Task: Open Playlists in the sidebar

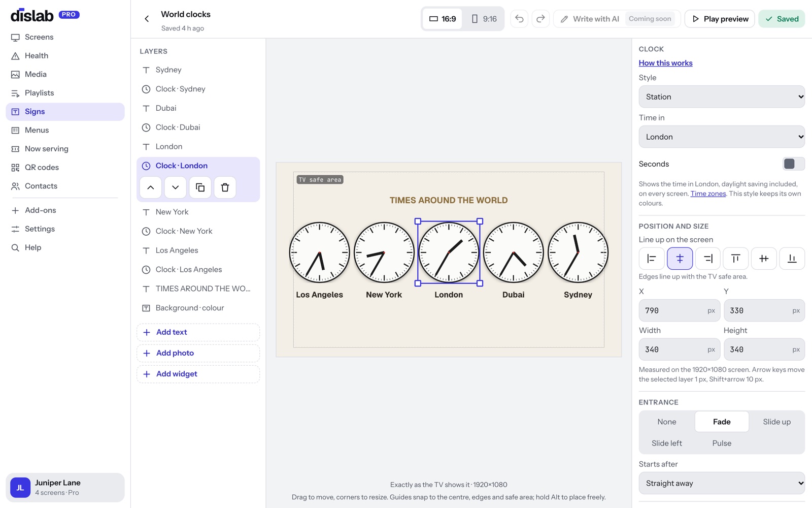Action: (x=65, y=93)
